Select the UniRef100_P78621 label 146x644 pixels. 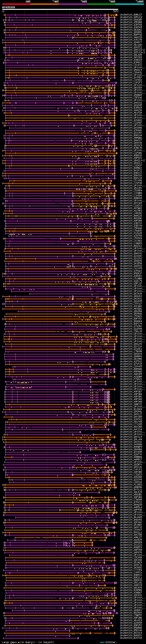point(131,379)
